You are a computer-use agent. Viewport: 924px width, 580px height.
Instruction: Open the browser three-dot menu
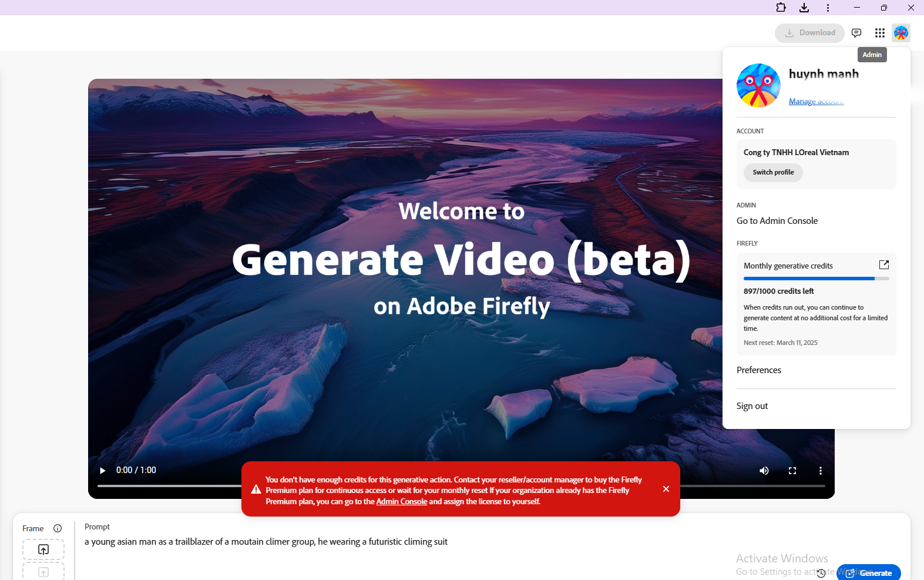click(828, 8)
